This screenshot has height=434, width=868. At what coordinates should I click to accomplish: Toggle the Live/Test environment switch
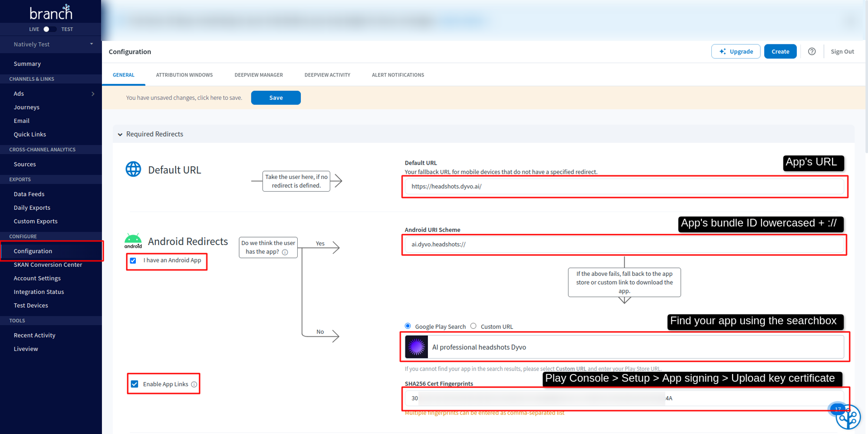(49, 29)
